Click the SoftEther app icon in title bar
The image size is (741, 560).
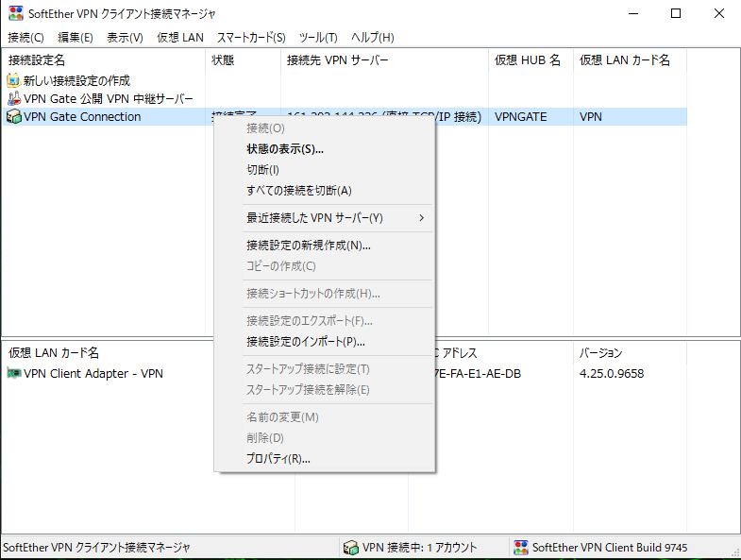(x=15, y=14)
